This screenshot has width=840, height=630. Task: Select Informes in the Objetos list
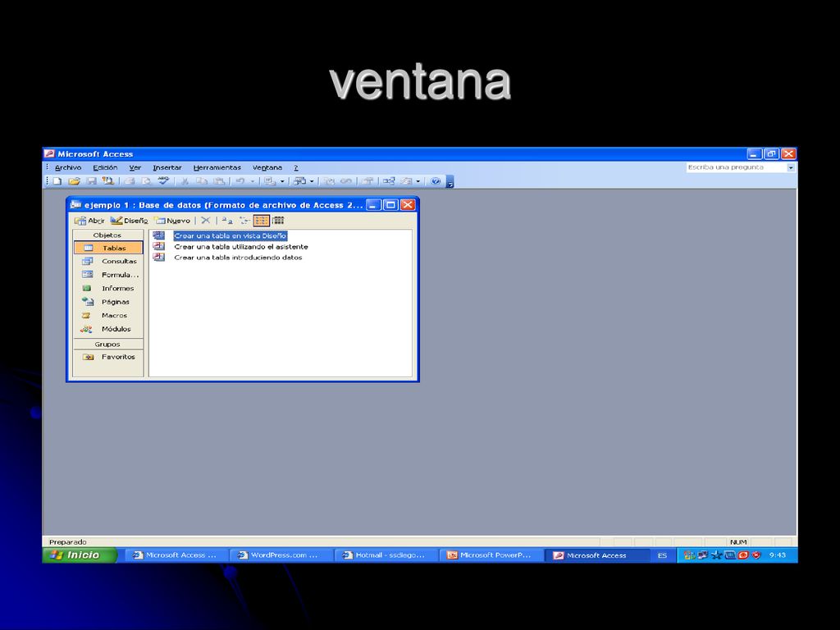point(109,288)
